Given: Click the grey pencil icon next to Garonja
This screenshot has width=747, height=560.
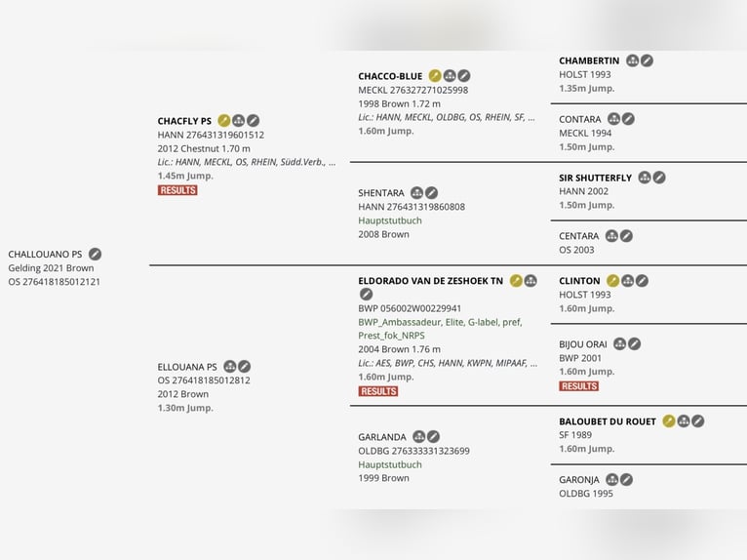Looking at the screenshot, I should coord(627,480).
